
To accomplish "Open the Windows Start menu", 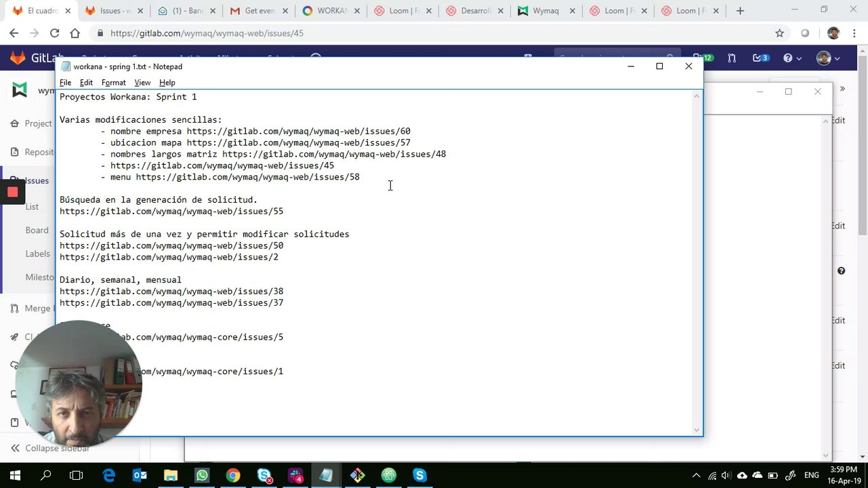I will [x=15, y=475].
